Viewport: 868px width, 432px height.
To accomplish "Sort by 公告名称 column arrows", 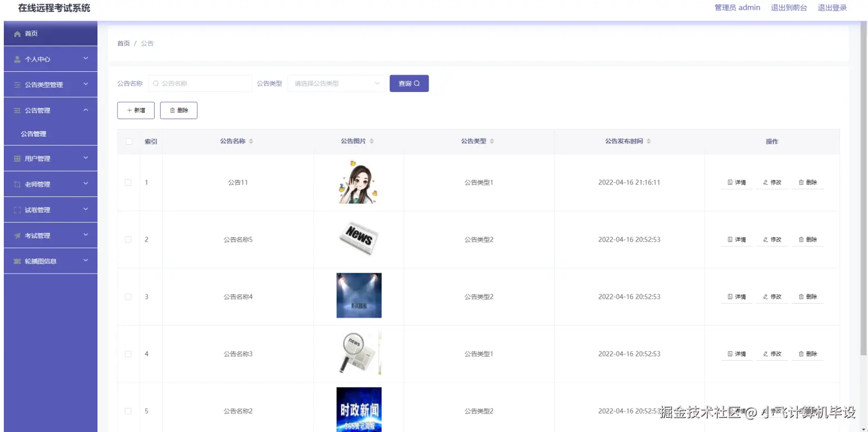I will [251, 141].
